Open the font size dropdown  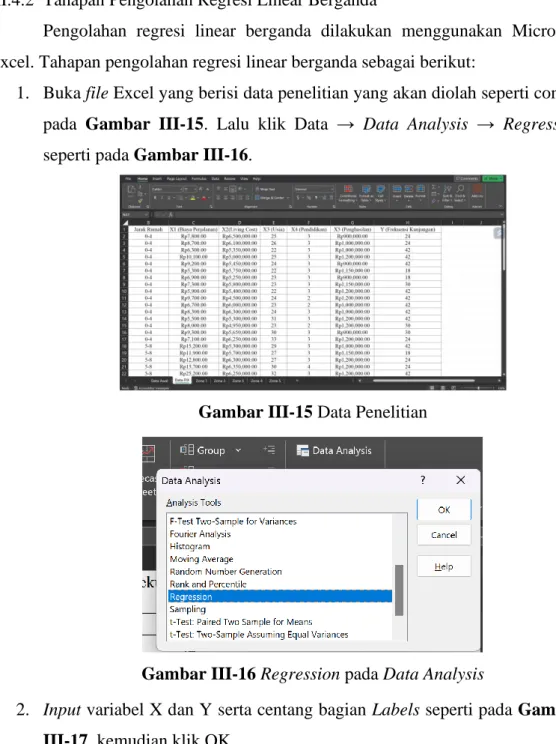tap(195, 189)
